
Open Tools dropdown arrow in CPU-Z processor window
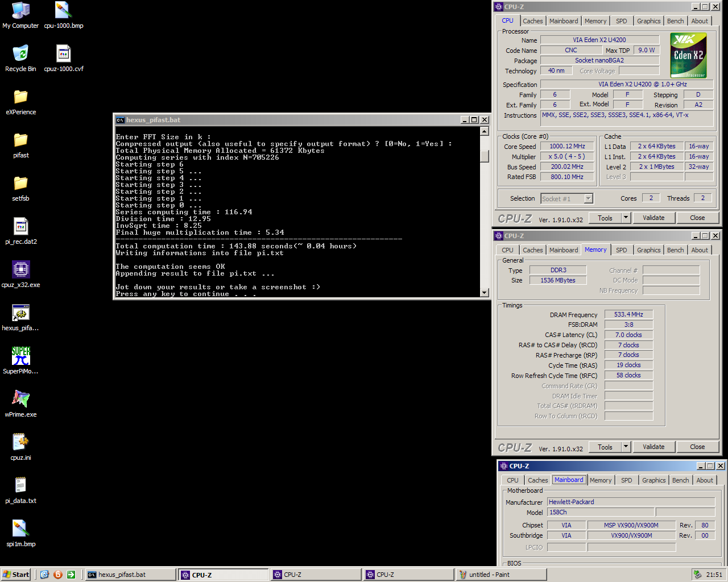(626, 218)
